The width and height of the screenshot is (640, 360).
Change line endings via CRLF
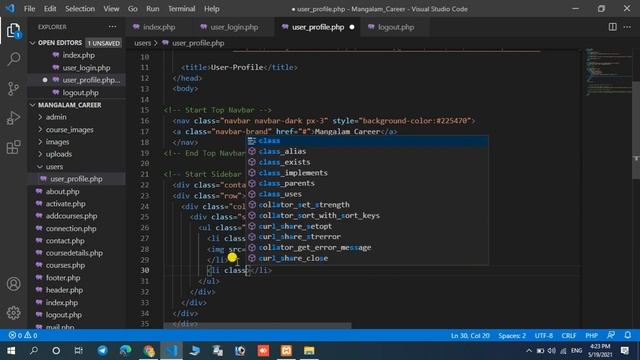[569, 336]
